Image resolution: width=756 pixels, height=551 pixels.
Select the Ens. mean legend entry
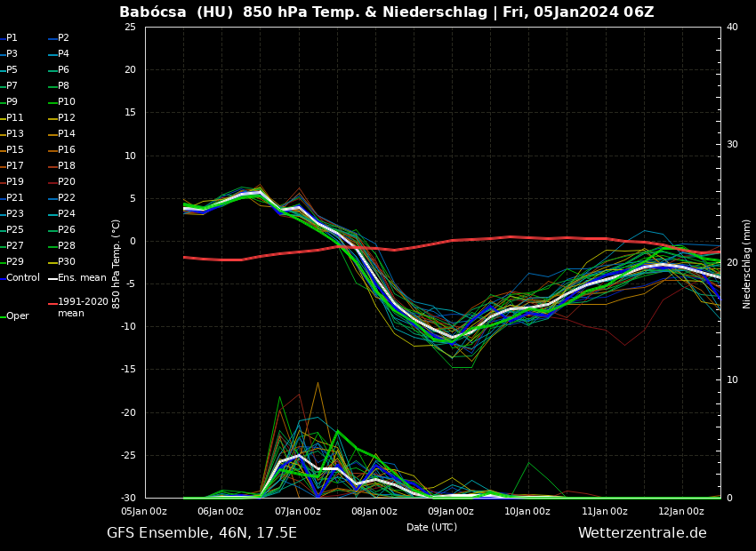coord(82,278)
